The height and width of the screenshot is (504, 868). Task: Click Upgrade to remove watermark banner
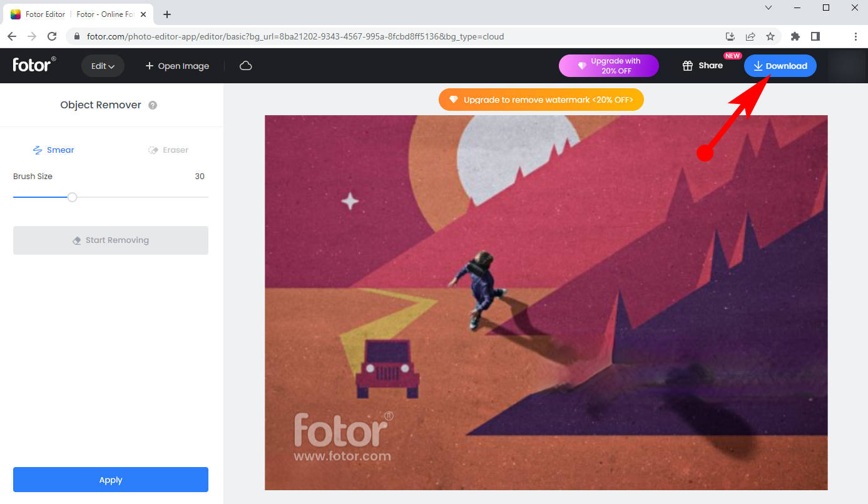pyautogui.click(x=541, y=100)
